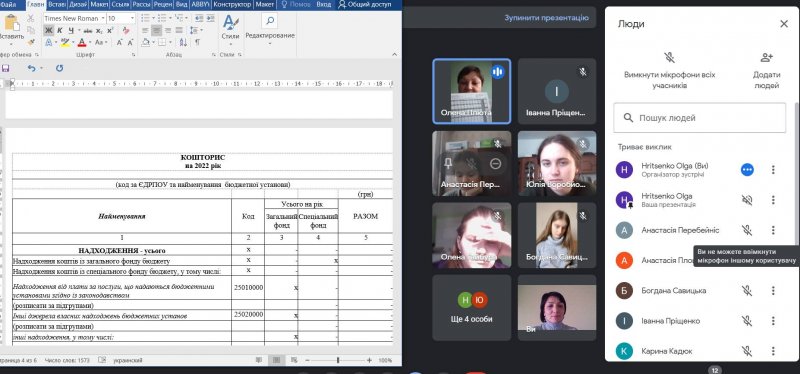The width and height of the screenshot is (800, 374).
Task: Undo the last action in Word
Action: click(x=32, y=68)
